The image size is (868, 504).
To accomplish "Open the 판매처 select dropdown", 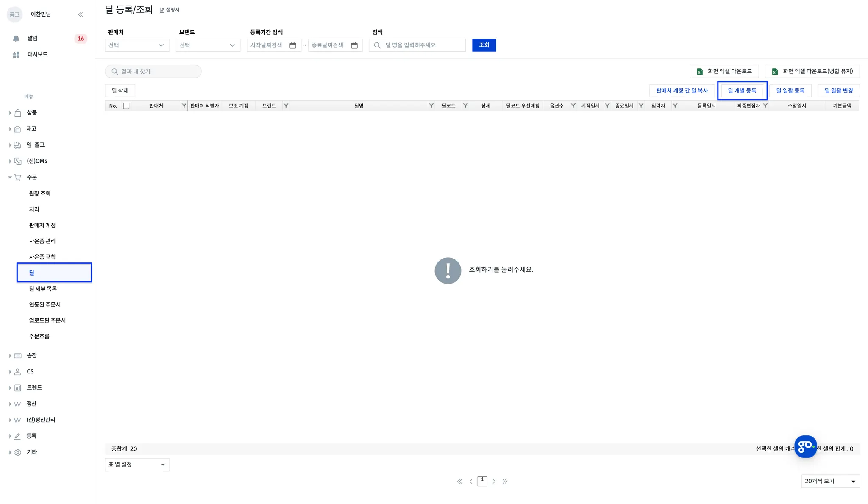I will [x=136, y=45].
